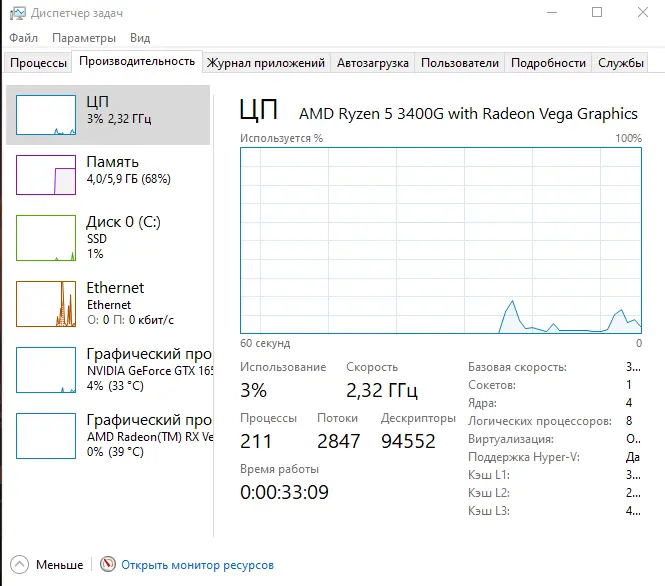Minimize the Диспетчер задач window

(552, 12)
